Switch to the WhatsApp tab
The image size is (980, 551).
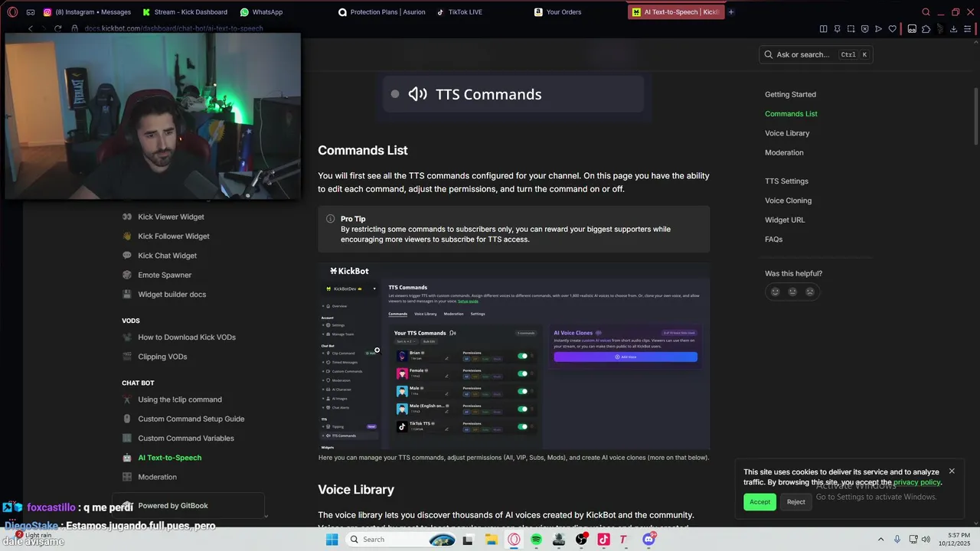coord(261,12)
